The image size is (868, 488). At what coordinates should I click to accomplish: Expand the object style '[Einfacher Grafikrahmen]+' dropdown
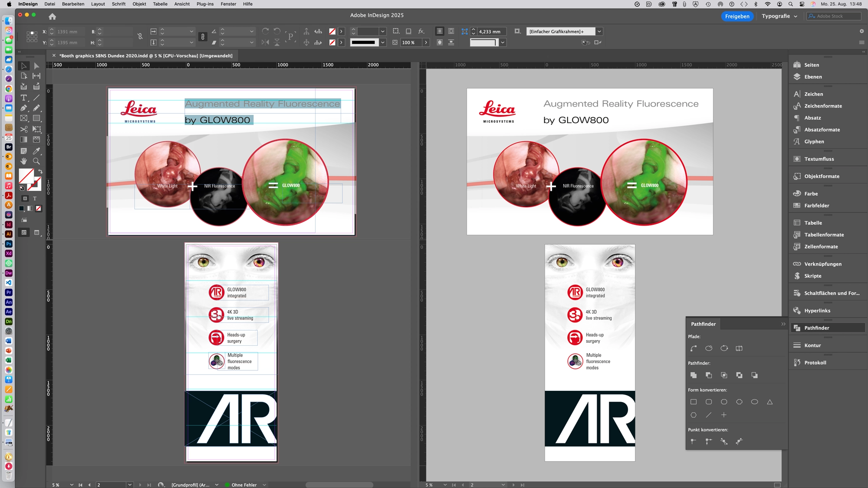click(599, 31)
